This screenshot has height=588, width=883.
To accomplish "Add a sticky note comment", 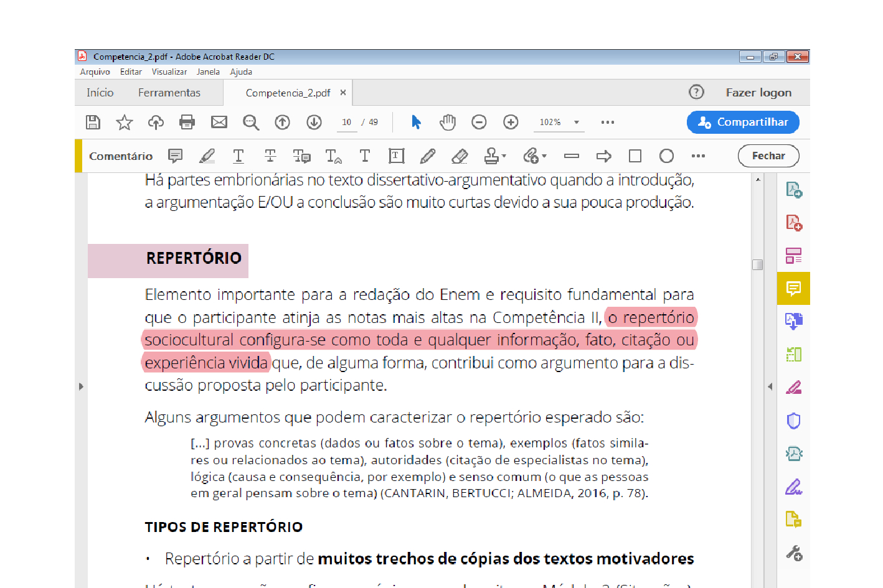I will point(176,156).
